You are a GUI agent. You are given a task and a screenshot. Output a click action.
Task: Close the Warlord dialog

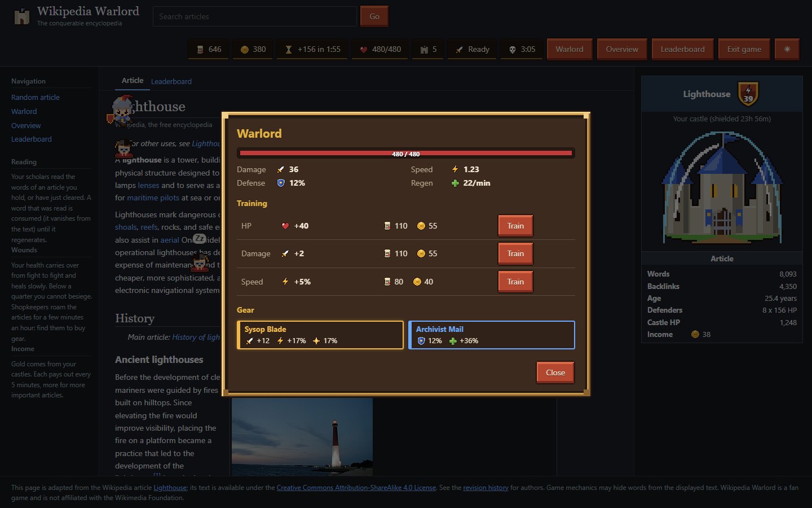pos(555,373)
